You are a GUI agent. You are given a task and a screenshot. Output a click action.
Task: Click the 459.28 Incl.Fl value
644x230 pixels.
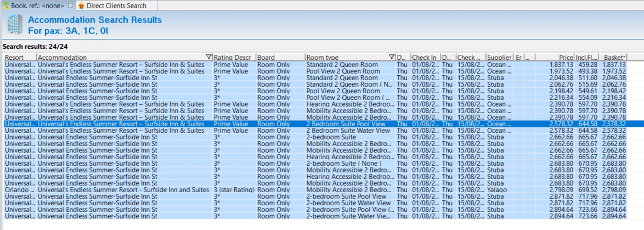point(587,65)
